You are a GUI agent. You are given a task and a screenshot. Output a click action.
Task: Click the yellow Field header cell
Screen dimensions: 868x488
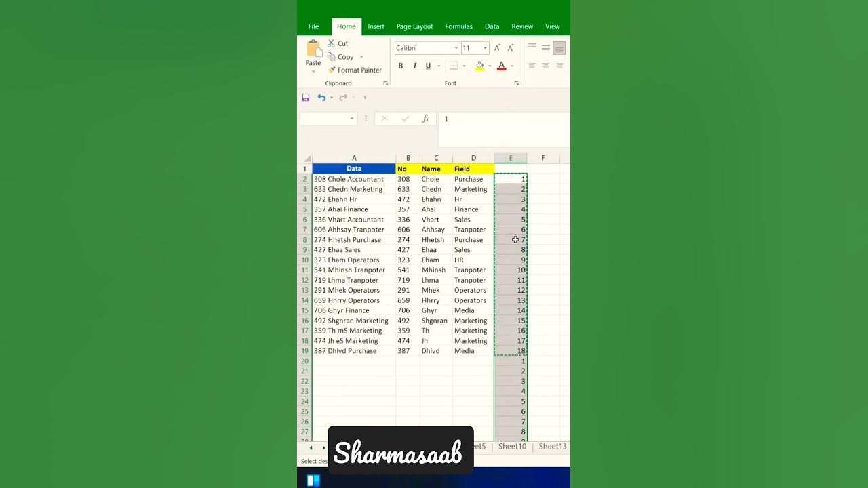(x=473, y=169)
